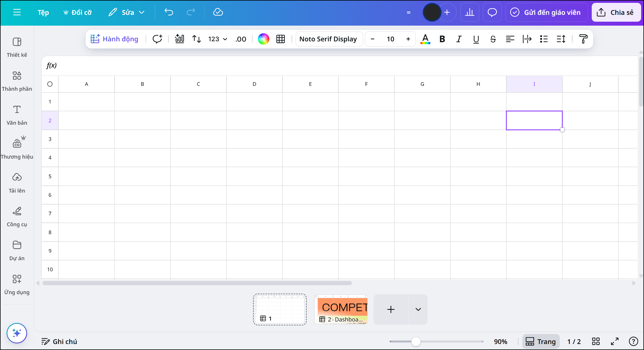This screenshot has height=350, width=644.
Task: Click the redo arrow
Action: click(x=190, y=12)
